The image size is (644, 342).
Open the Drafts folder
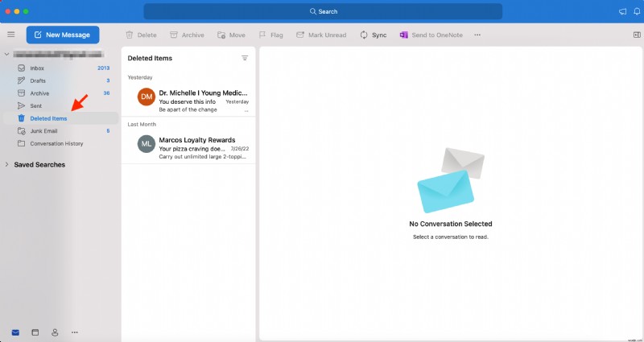pos(61,81)
